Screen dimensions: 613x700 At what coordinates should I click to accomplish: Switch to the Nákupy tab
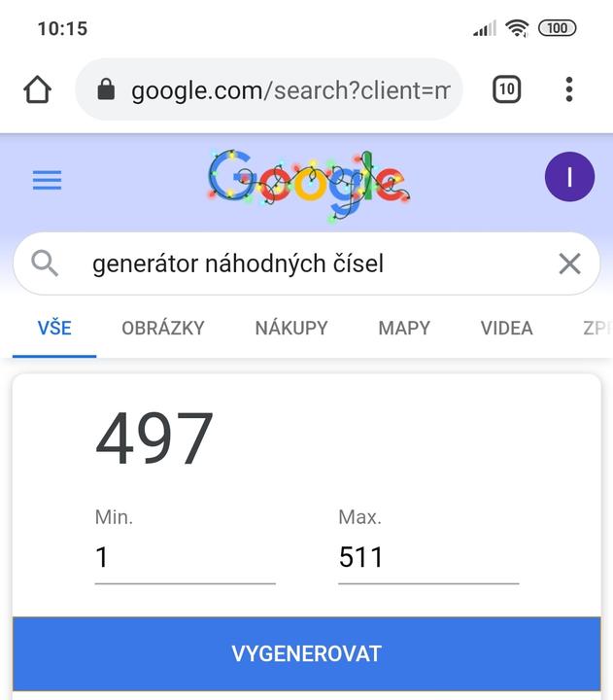291,328
